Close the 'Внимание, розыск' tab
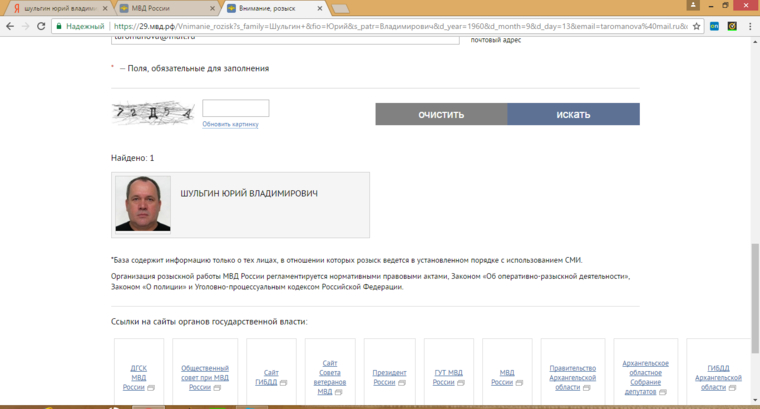This screenshot has height=409, width=760. (x=319, y=8)
